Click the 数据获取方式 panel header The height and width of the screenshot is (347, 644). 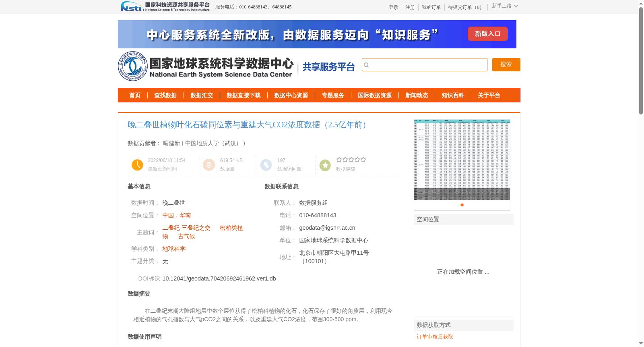coord(464,325)
